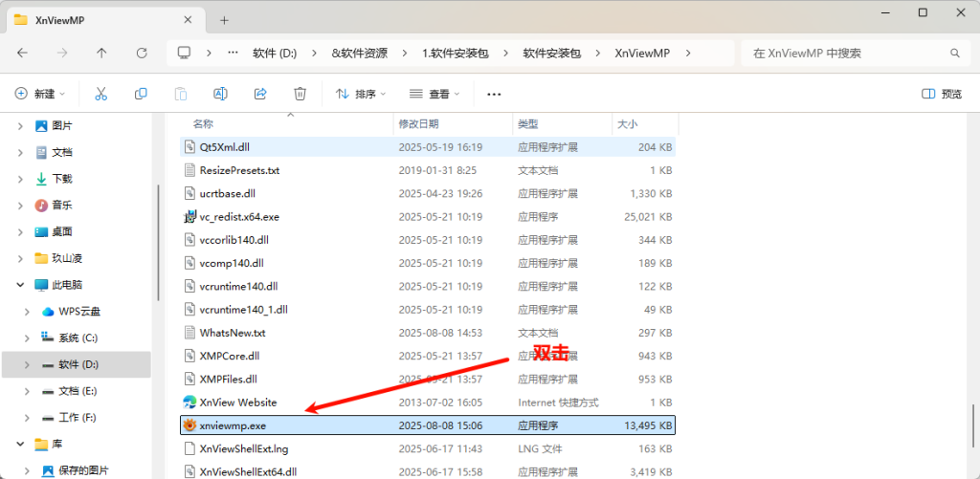Open the 排序 sort dropdown
The image size is (980, 479).
pos(361,94)
